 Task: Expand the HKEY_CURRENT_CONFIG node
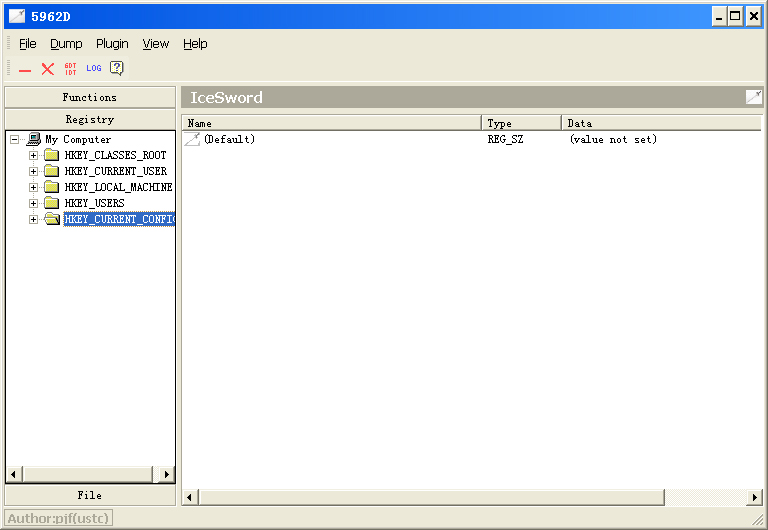[x=33, y=219]
